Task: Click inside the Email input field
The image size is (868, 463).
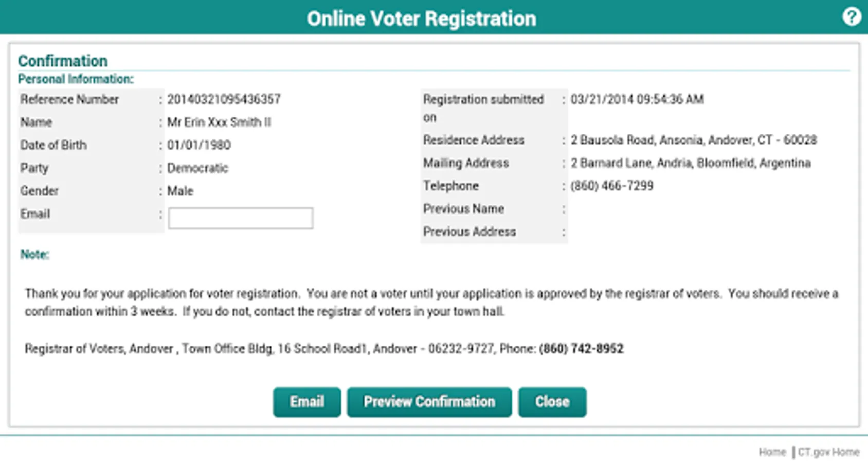Action: click(x=240, y=218)
